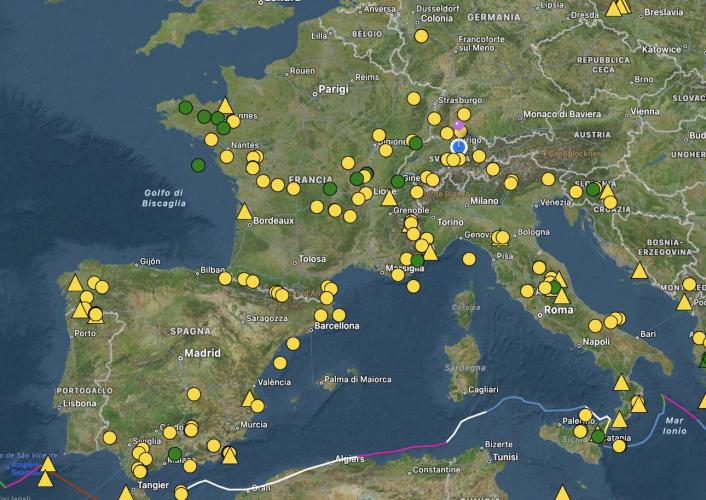This screenshot has height=500, width=706.
Task: Click the green marker near Catania
Action: pyautogui.click(x=598, y=436)
